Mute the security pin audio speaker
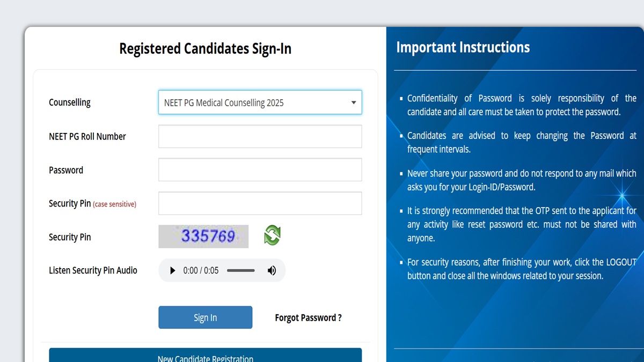The height and width of the screenshot is (362, 644). click(272, 271)
